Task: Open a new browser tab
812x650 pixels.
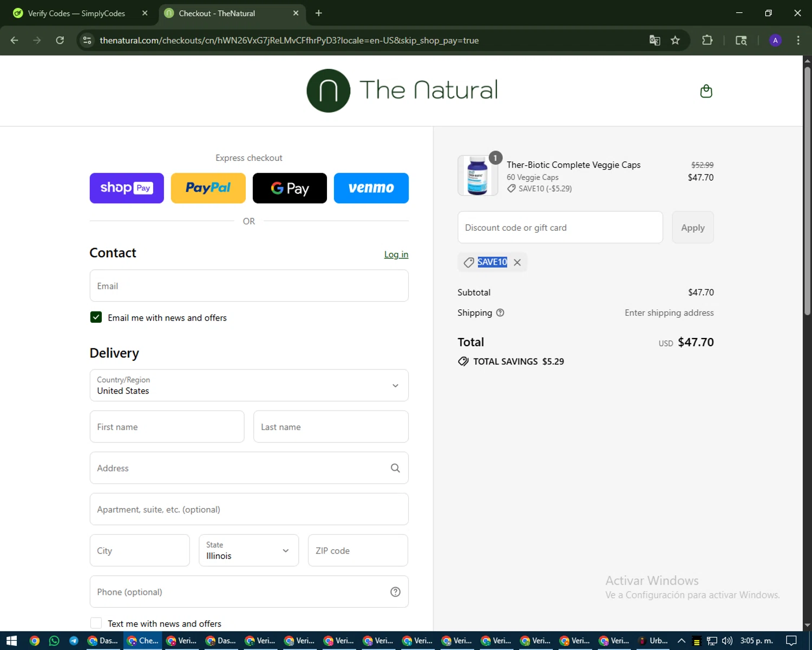Action: tap(318, 13)
